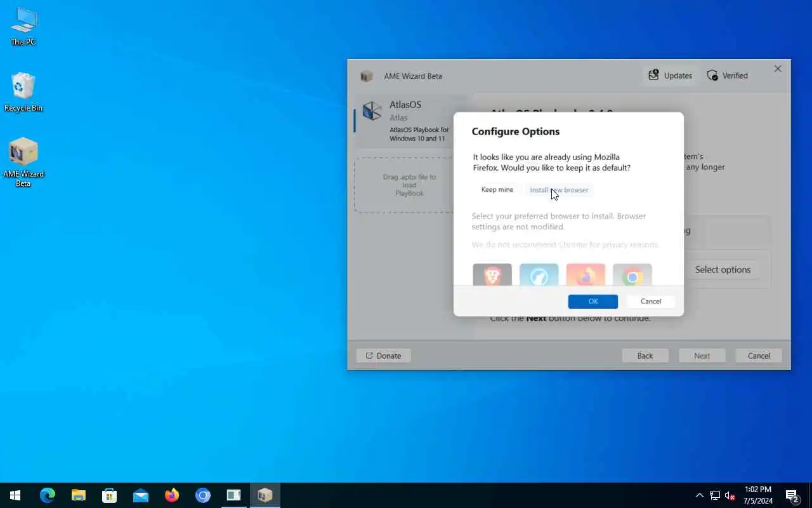Click the muted volume tray icon
This screenshot has width=812, height=508.
pos(730,496)
